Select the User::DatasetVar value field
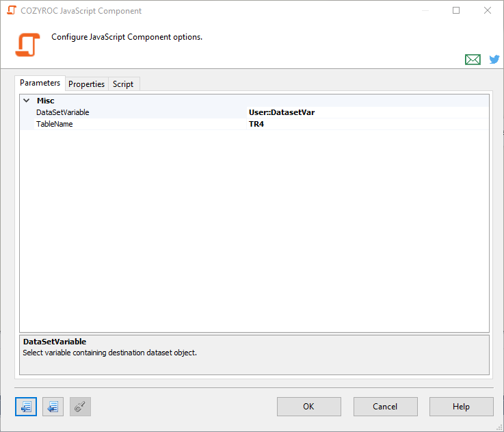The height and width of the screenshot is (432, 504). click(x=368, y=112)
